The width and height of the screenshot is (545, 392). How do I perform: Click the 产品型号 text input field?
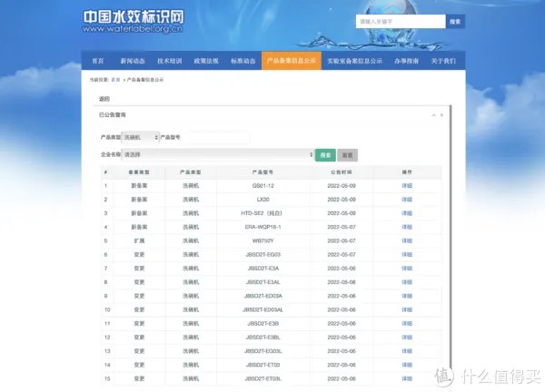[214, 137]
